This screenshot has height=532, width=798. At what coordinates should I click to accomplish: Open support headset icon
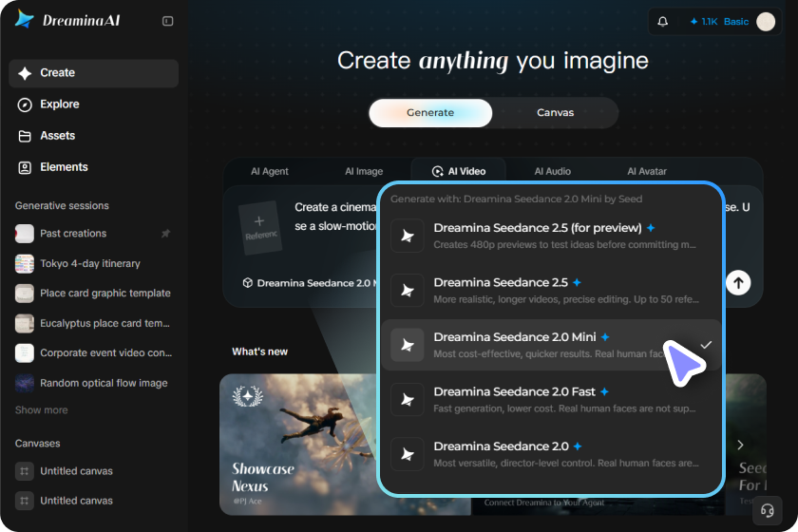[767, 510]
